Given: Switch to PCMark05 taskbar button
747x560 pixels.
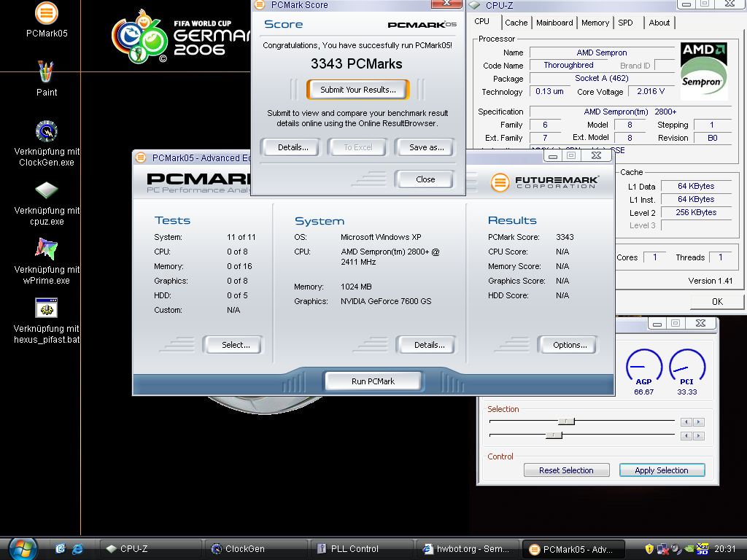Looking at the screenshot, I should tap(573, 549).
